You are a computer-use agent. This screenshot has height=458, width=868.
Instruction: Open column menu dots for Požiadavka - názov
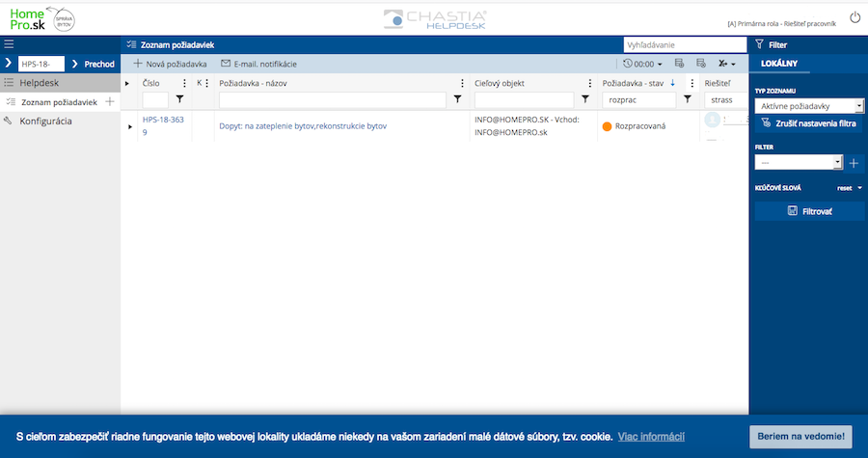tap(462, 83)
